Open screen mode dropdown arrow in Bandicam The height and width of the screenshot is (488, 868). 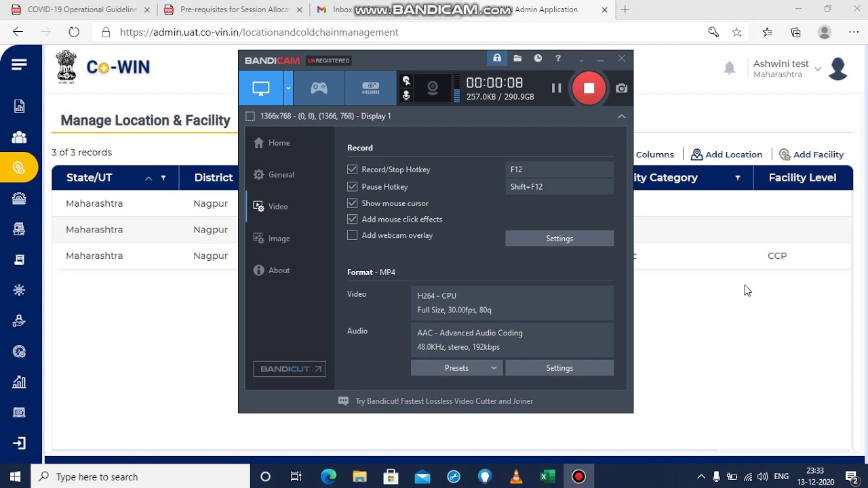288,88
